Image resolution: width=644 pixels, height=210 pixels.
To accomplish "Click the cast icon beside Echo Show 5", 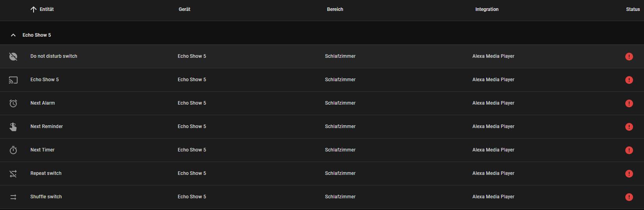I will coord(13,80).
